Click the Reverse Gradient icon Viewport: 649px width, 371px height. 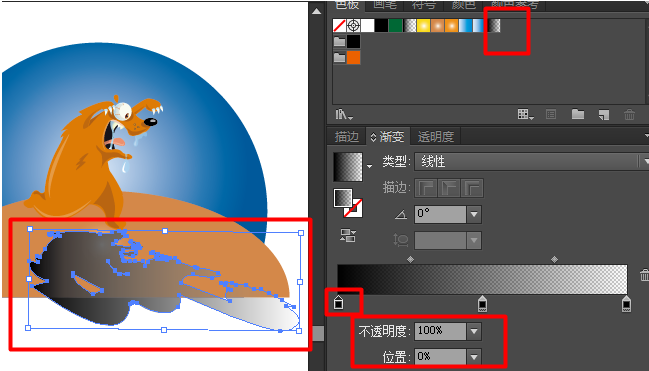coord(347,235)
